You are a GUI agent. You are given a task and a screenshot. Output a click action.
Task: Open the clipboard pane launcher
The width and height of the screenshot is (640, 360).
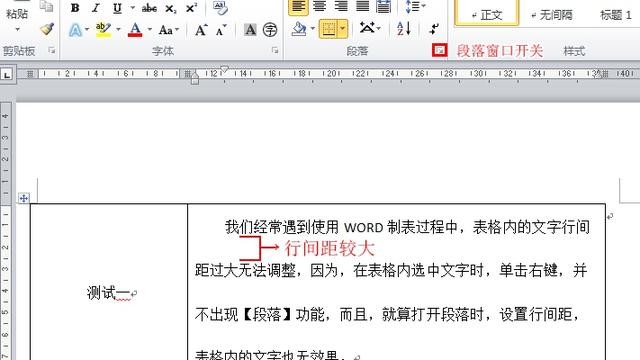tap(51, 50)
